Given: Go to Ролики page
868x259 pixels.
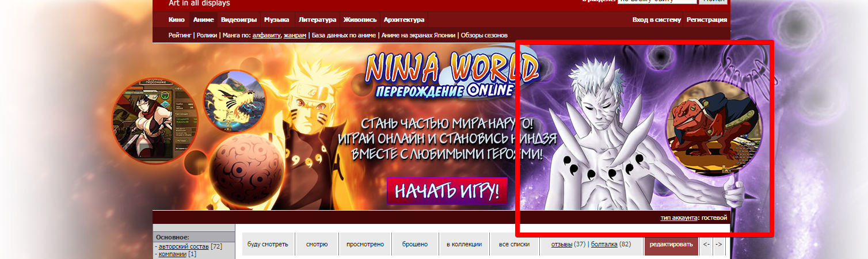Looking at the screenshot, I should [x=207, y=35].
